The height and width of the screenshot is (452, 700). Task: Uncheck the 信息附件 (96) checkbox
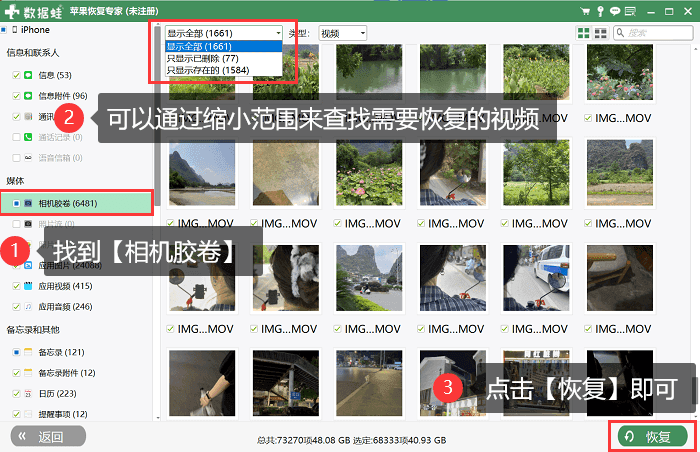[17, 96]
